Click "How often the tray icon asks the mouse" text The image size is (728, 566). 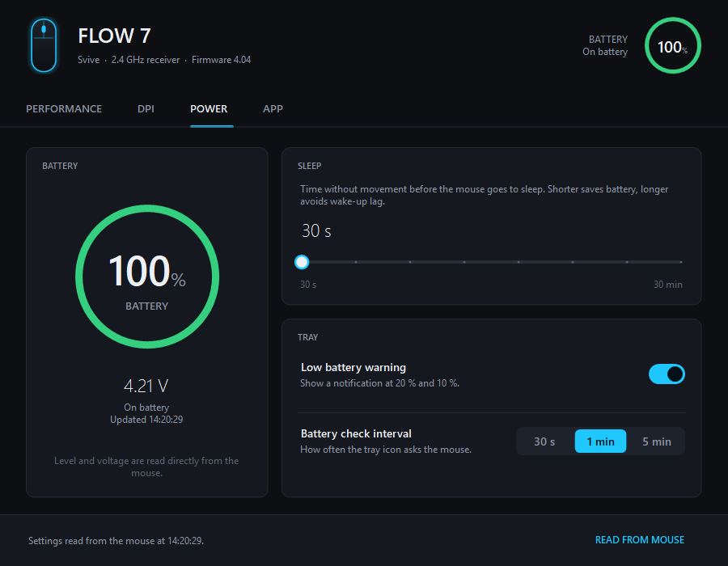[386, 450]
